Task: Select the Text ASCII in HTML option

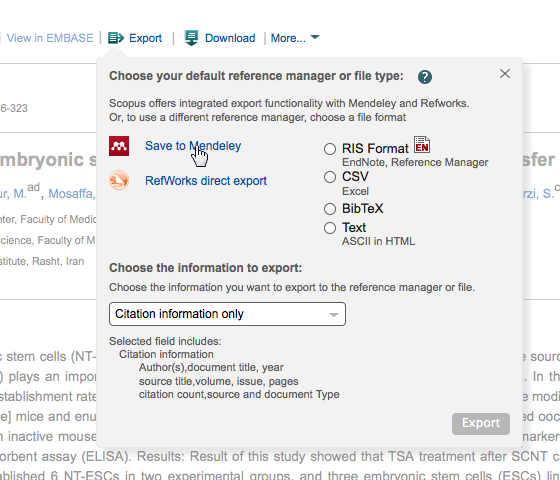Action: pos(330,228)
